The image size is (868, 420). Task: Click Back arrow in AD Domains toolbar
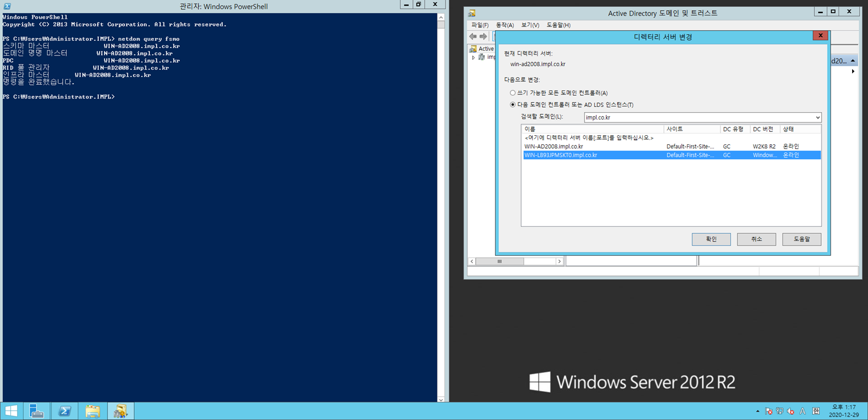[x=473, y=36]
